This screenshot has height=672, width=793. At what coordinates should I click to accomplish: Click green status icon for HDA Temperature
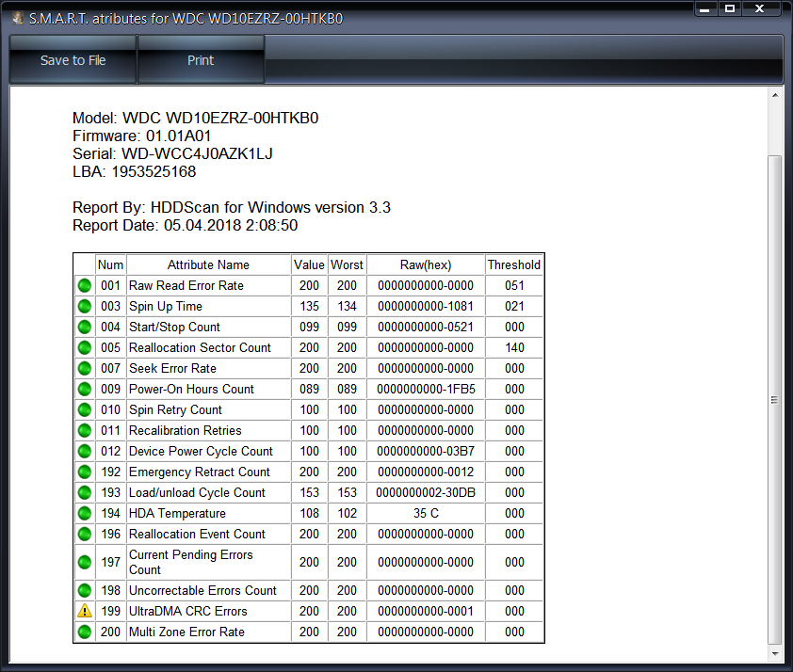click(85, 513)
